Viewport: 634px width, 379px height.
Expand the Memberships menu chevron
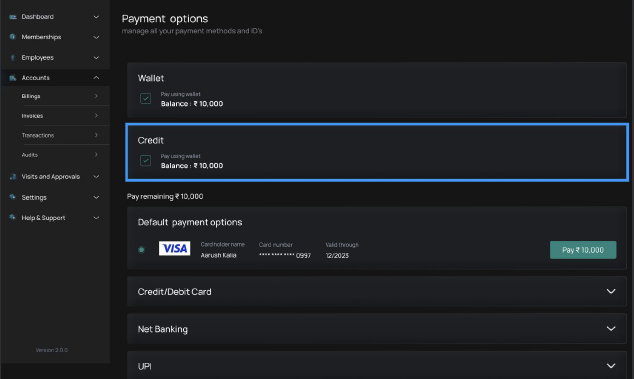pos(96,37)
